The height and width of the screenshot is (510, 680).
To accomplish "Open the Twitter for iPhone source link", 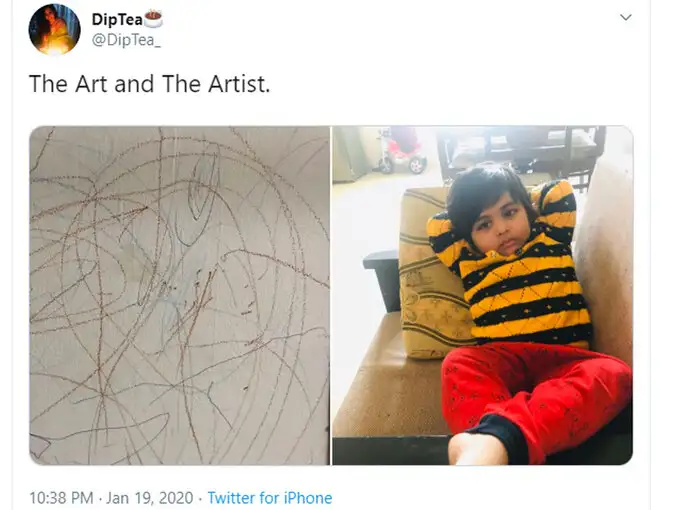I will tap(269, 497).
